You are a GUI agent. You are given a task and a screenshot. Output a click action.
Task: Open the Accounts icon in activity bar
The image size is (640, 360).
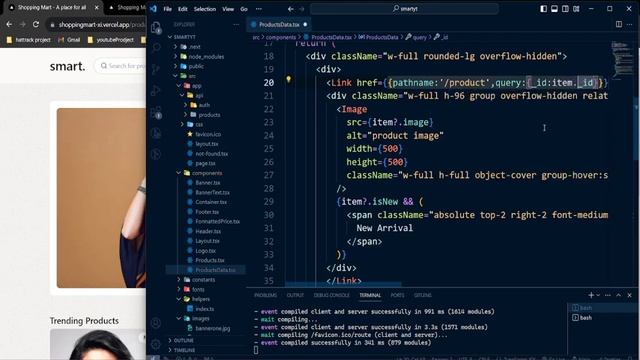pyautogui.click(x=156, y=323)
